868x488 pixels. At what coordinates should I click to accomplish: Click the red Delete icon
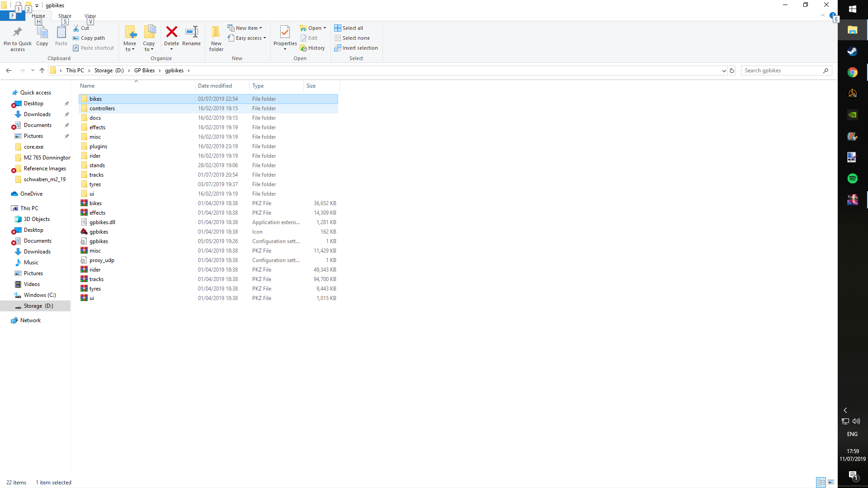(171, 32)
